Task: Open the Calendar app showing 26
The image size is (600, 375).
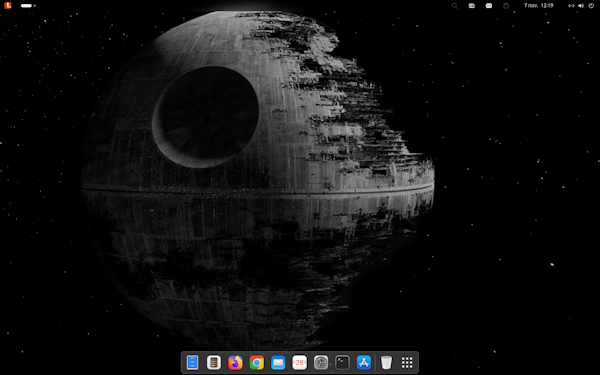Action: pyautogui.click(x=300, y=362)
